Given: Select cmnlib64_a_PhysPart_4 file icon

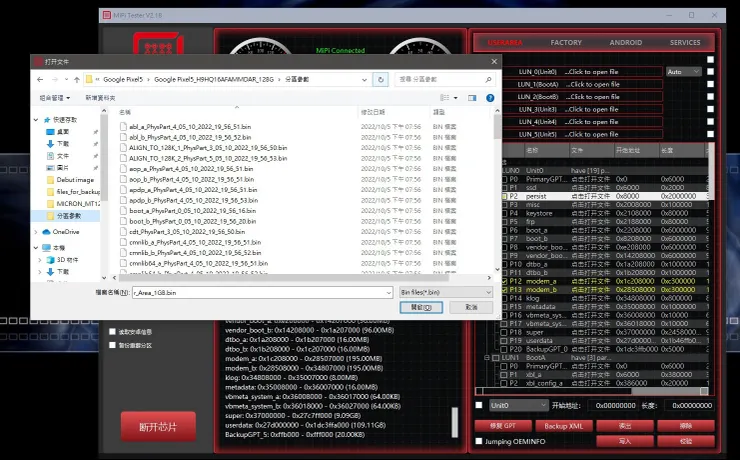Looking at the screenshot, I should [123, 263].
